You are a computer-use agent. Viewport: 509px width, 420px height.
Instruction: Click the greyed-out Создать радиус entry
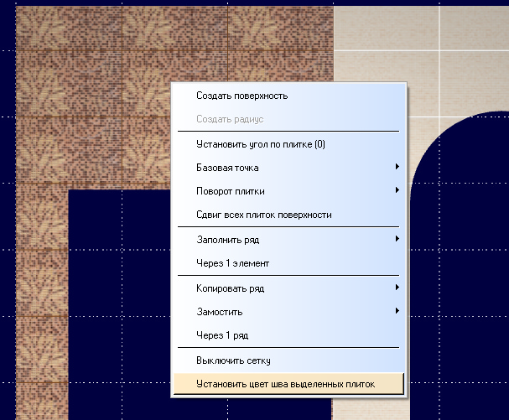tap(230, 119)
